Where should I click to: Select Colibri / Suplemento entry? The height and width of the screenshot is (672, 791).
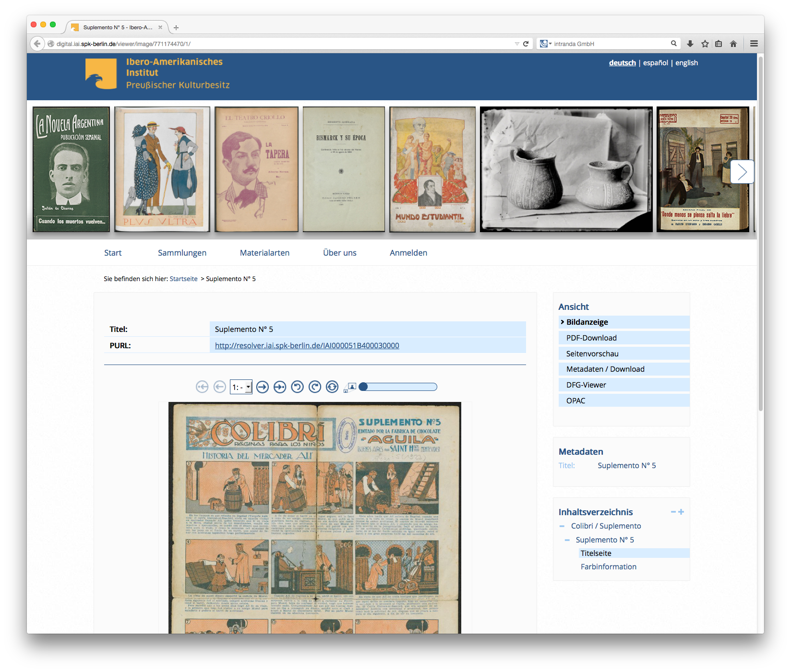[x=606, y=526]
